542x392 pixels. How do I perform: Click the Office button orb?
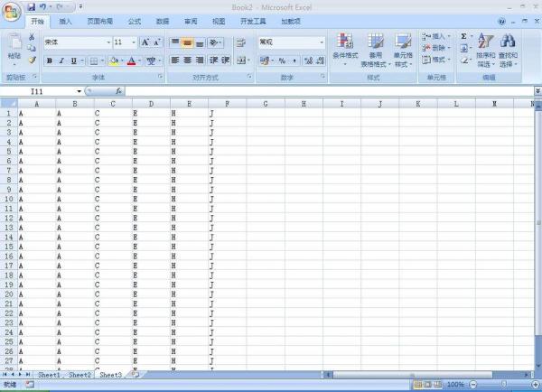12,12
